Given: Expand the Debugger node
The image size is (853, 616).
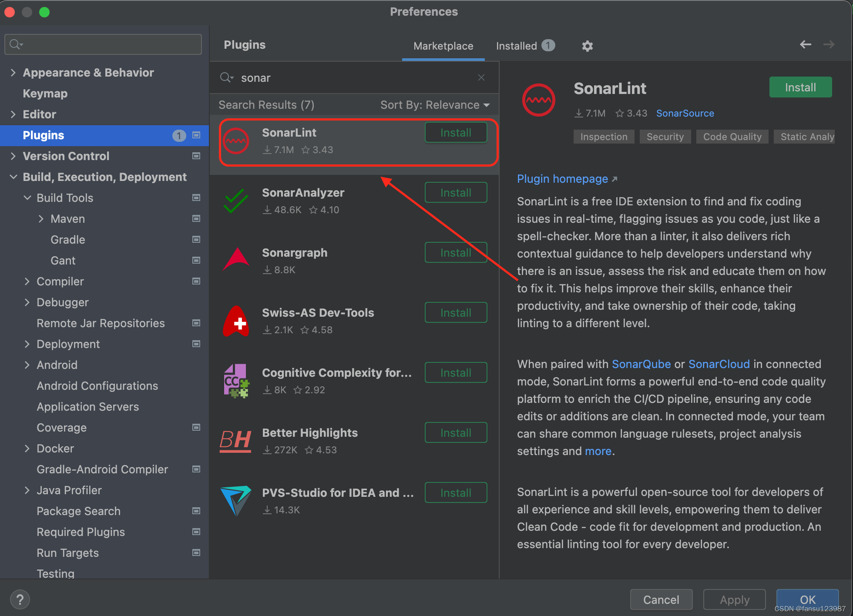Looking at the screenshot, I should pyautogui.click(x=27, y=302).
